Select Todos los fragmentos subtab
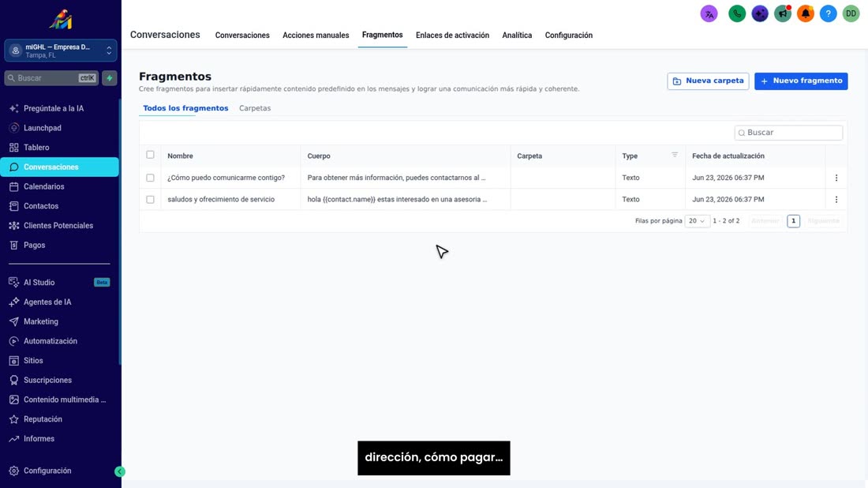 click(185, 108)
